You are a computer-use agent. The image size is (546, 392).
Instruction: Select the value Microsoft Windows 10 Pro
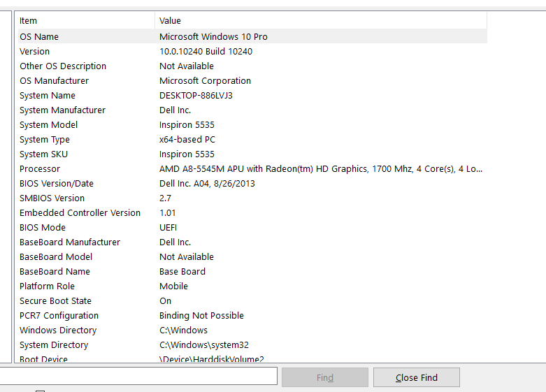click(x=213, y=36)
